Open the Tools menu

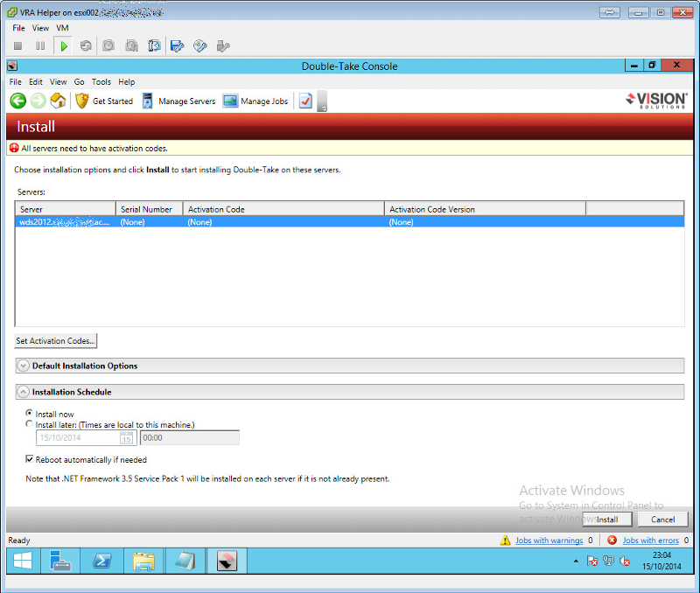click(101, 82)
